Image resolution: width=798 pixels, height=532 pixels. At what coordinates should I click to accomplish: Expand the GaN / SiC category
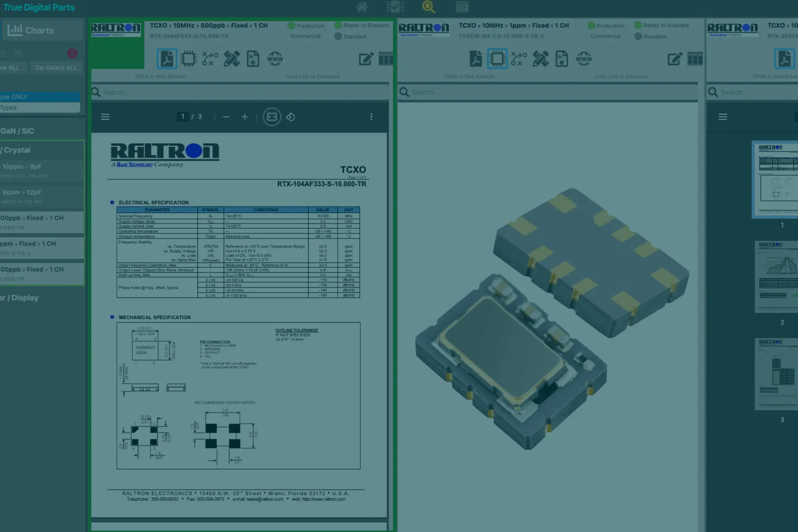click(19, 130)
